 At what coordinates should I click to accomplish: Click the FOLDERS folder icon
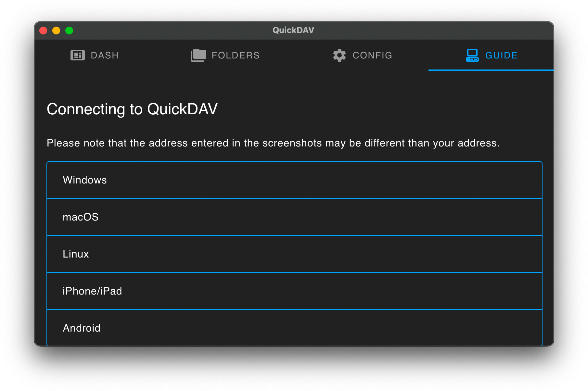coord(198,55)
